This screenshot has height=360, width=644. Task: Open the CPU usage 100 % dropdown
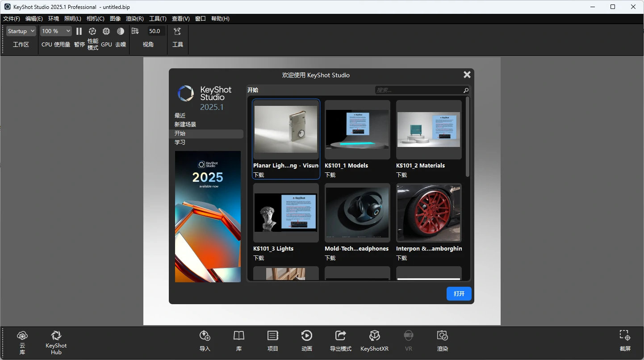coord(56,31)
